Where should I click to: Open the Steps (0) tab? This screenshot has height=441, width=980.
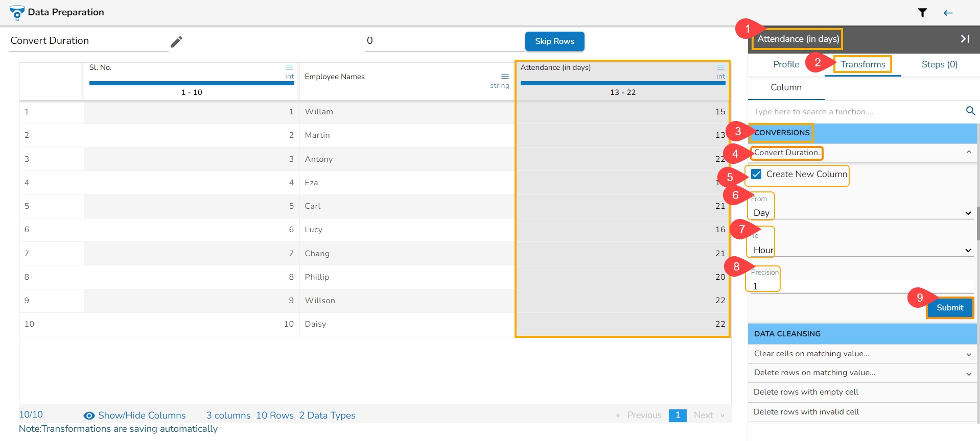[939, 64]
